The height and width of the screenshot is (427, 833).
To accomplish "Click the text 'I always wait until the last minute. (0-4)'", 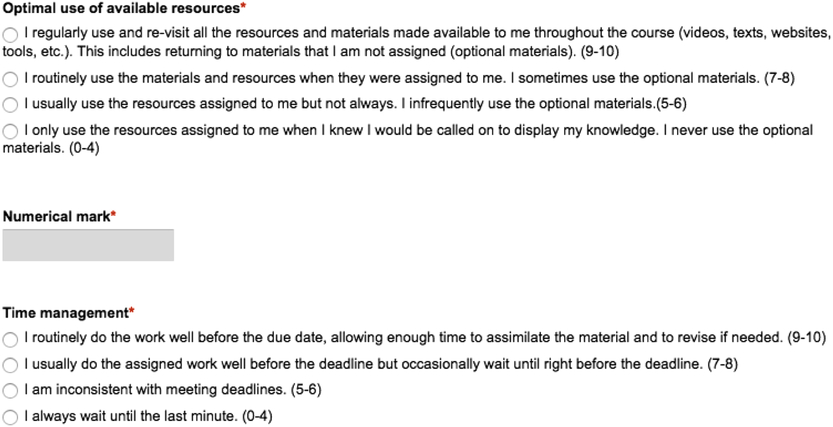I will point(148,416).
